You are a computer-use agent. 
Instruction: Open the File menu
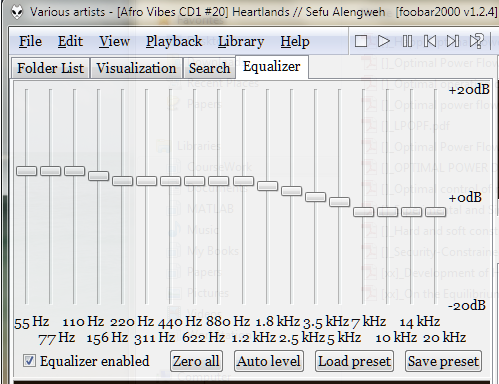coord(30,41)
